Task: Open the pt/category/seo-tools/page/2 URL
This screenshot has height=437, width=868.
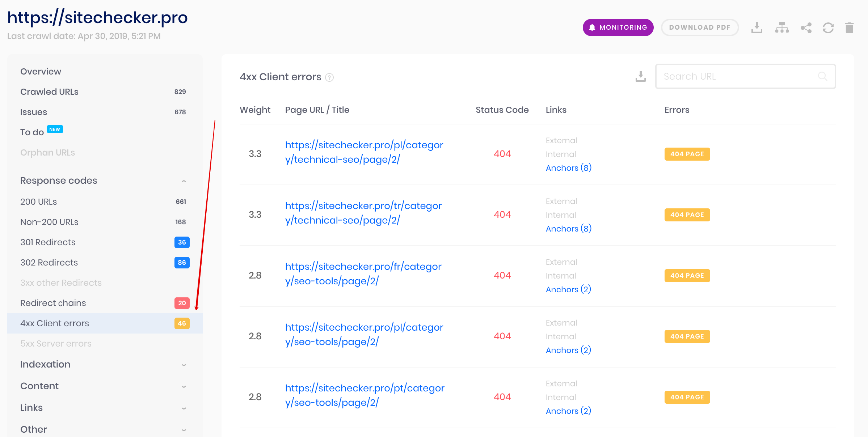Action: pos(365,395)
